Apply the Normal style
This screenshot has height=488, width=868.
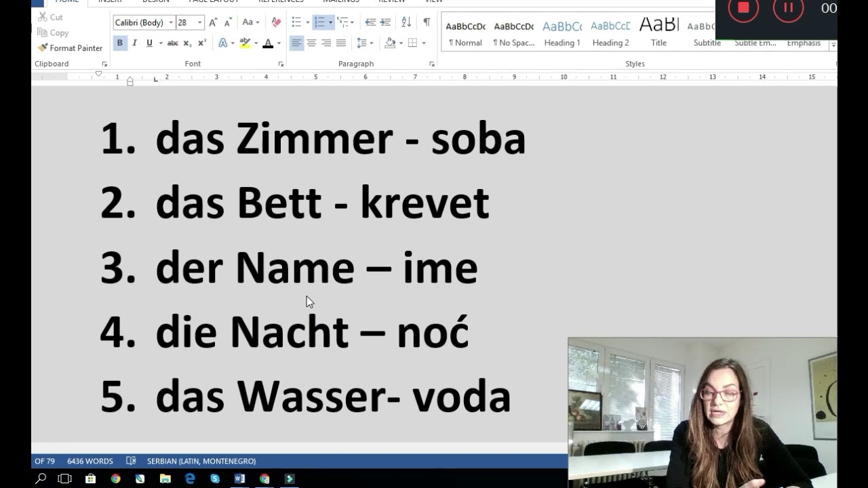(x=465, y=33)
